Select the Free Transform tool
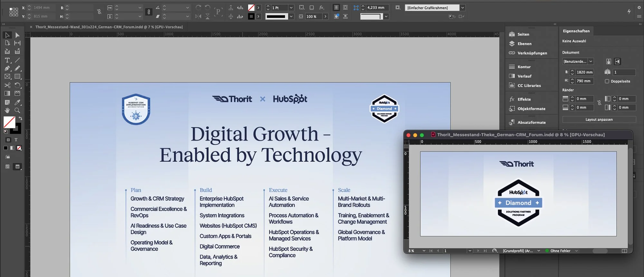Viewport: 644px width, 277px height. tap(17, 85)
